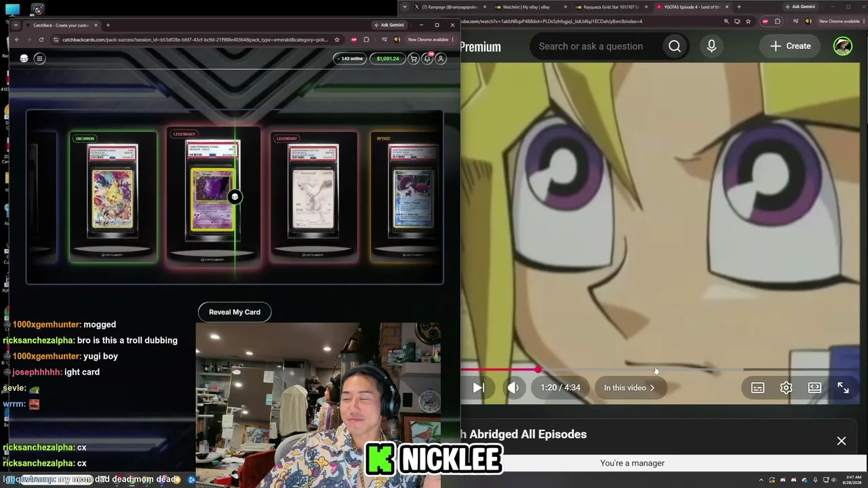Open YouTube player settings gear
The width and height of the screenshot is (868, 488).
pos(786,388)
